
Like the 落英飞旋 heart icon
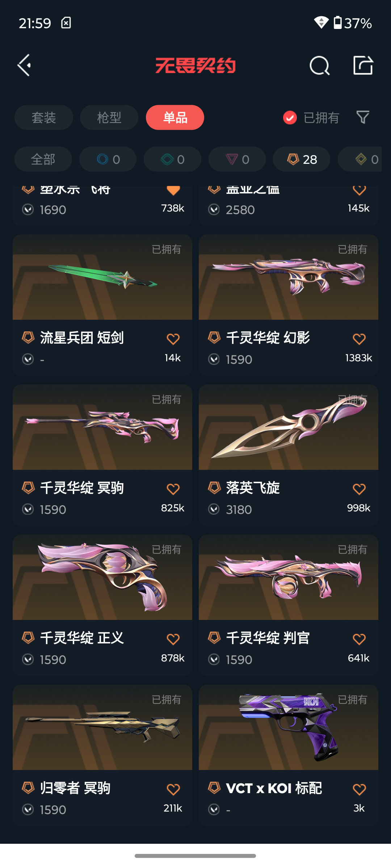359,489
